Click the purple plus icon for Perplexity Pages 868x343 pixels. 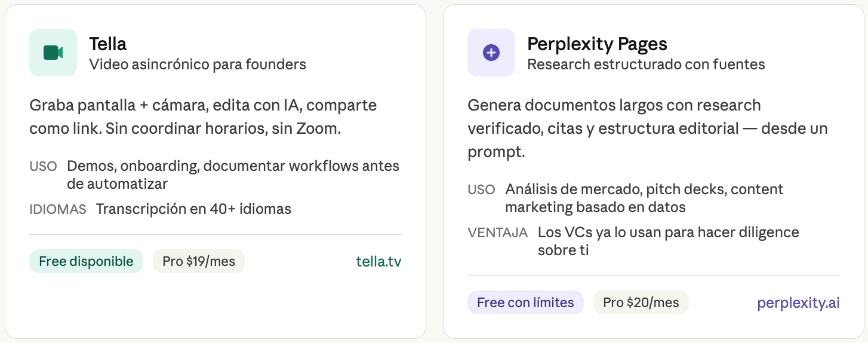click(x=491, y=53)
